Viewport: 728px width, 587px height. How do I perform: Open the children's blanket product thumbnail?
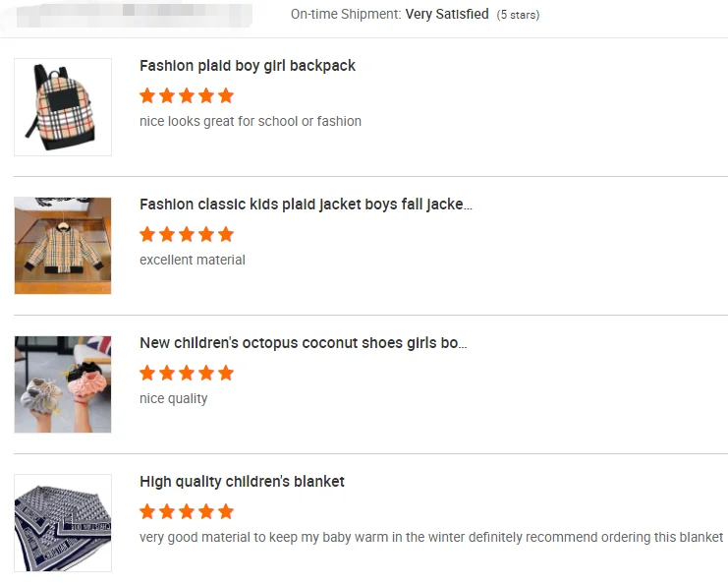coord(63,522)
